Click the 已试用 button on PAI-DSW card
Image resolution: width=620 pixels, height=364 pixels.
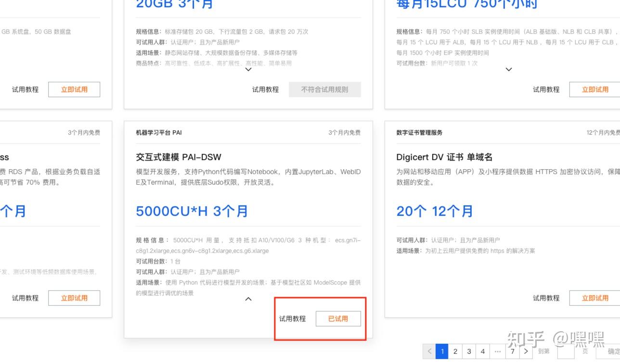pyautogui.click(x=338, y=318)
